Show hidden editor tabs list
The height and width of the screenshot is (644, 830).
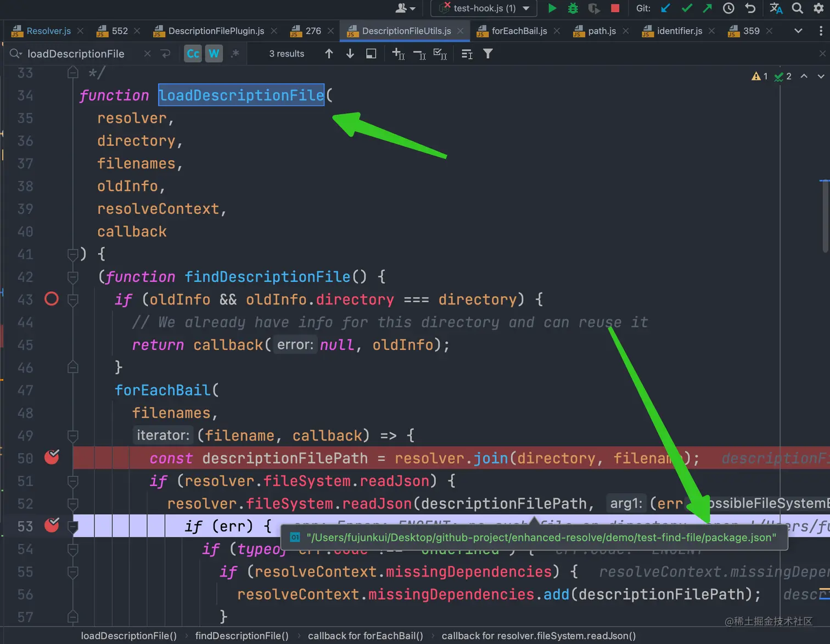798,31
